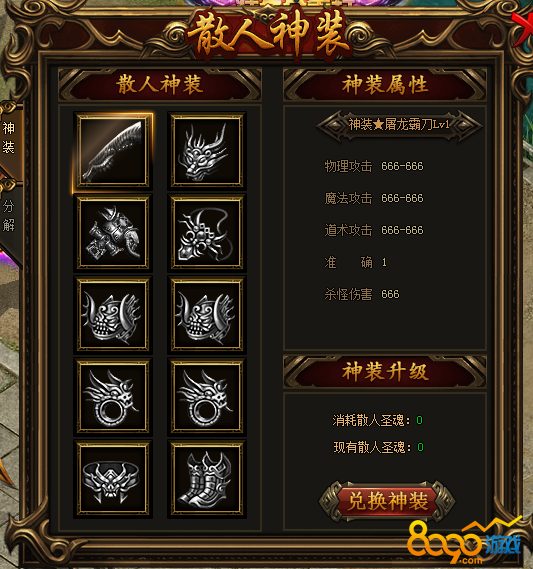Open the 8090游戏 watermark logo

pyautogui.click(x=464, y=543)
